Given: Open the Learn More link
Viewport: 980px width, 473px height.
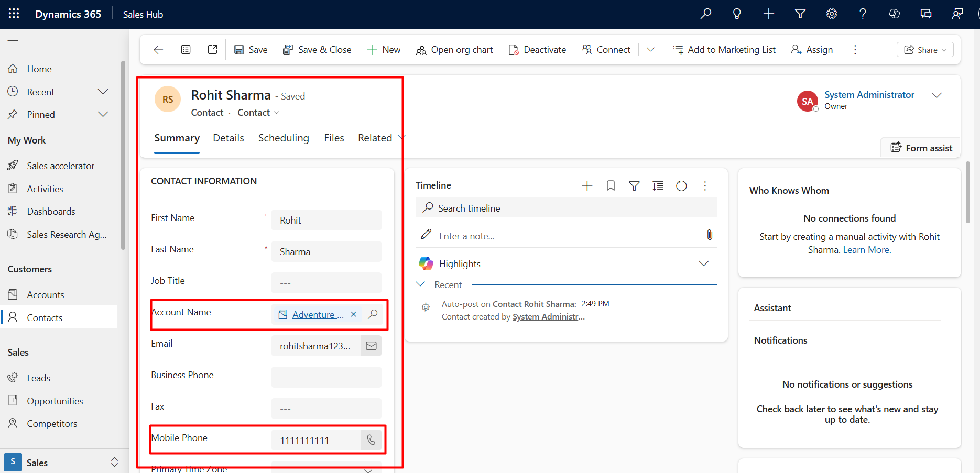Looking at the screenshot, I should 867,250.
